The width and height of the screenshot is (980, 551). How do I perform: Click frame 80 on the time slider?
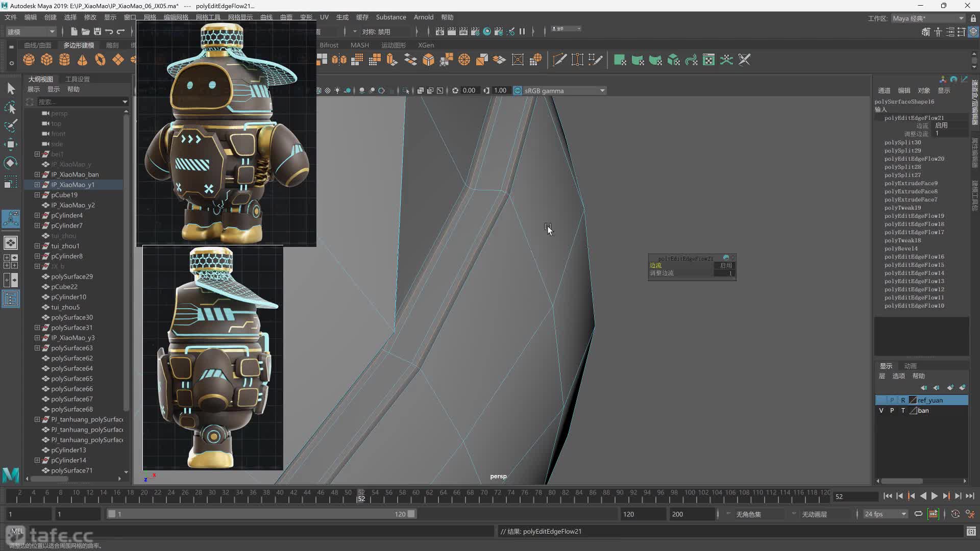(552, 495)
